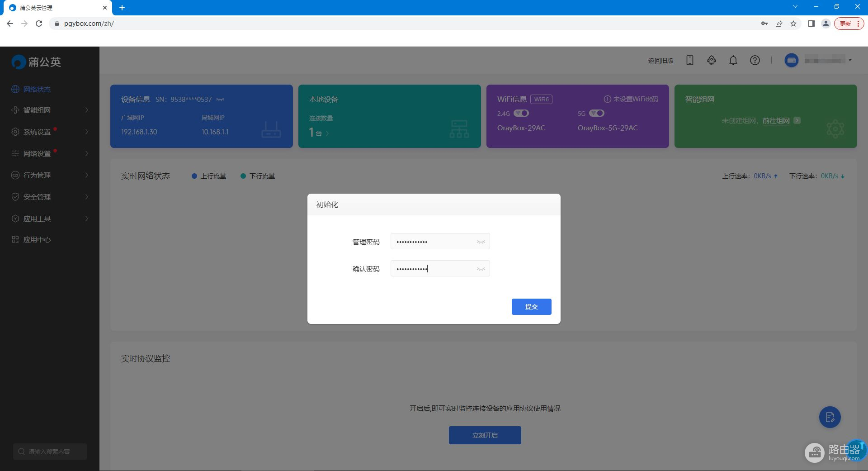The height and width of the screenshot is (471, 868).
Task: Click the notification bell icon
Action: coord(733,60)
